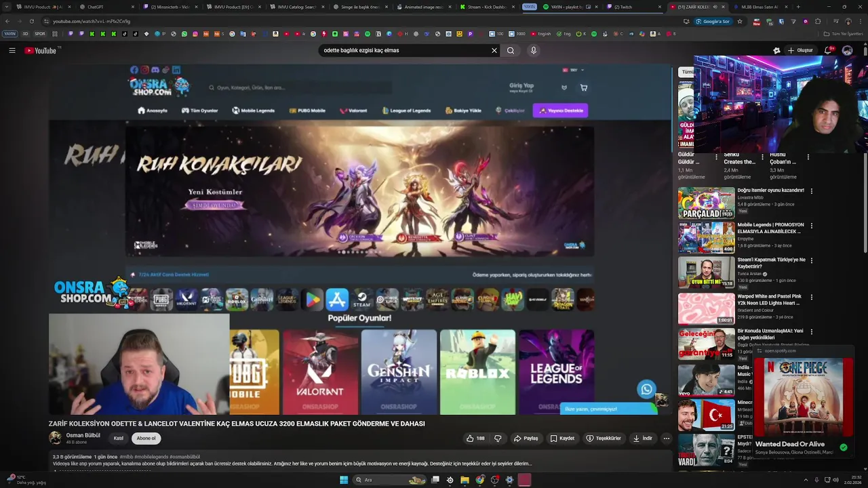
Task: Start voice search with microphone icon
Action: 534,50
